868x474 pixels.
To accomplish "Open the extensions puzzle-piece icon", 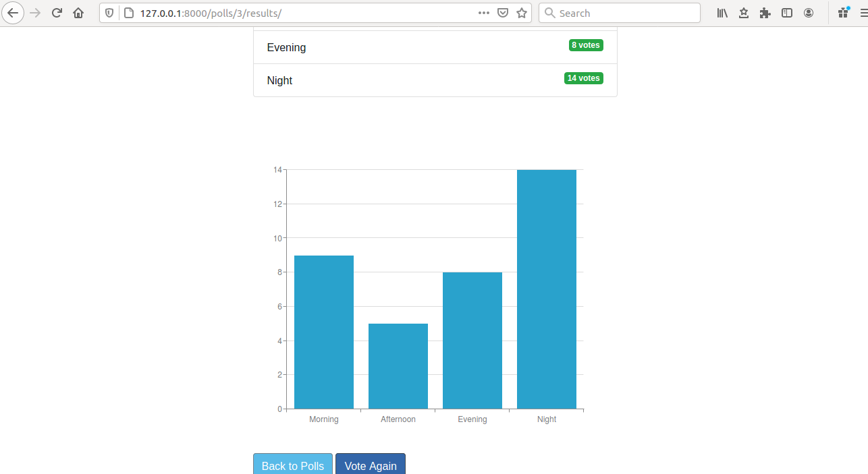I will point(765,13).
